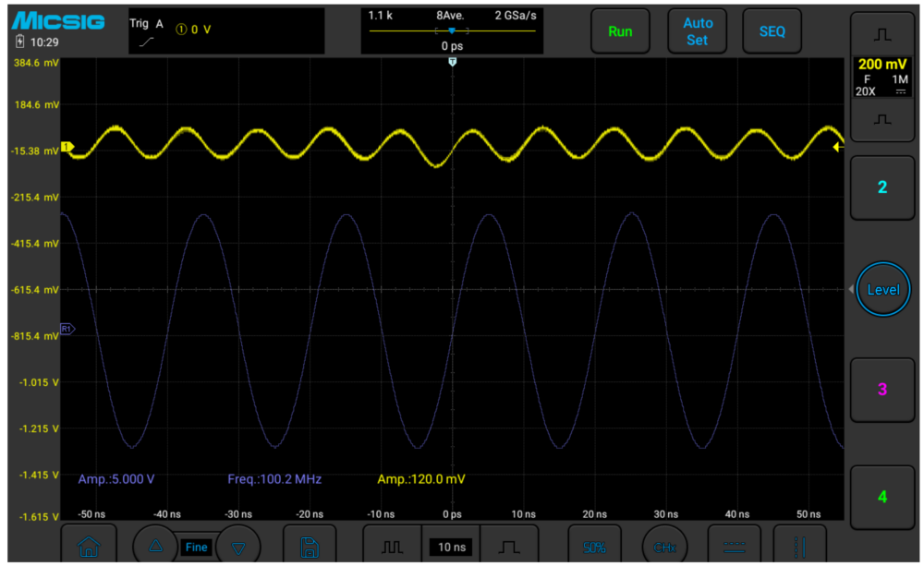Increase timebase with single-pulse icon
The width and height of the screenshot is (924, 566).
coord(509,547)
